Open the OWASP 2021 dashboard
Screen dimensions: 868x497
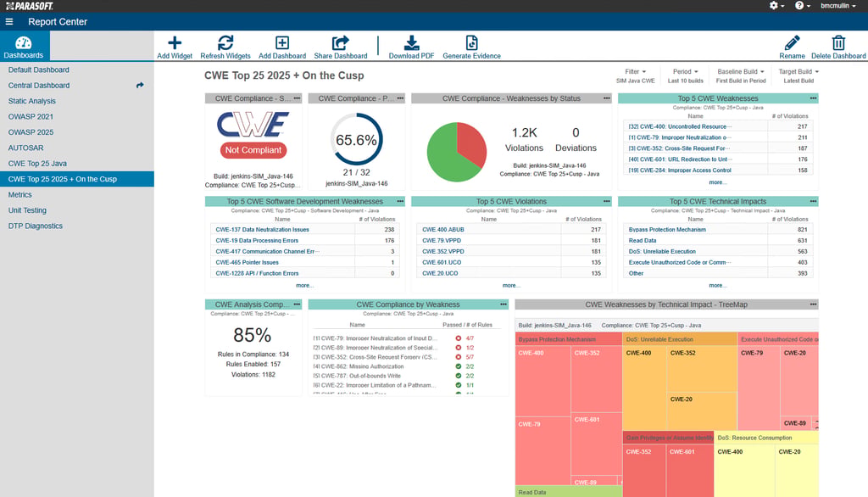[x=31, y=116]
